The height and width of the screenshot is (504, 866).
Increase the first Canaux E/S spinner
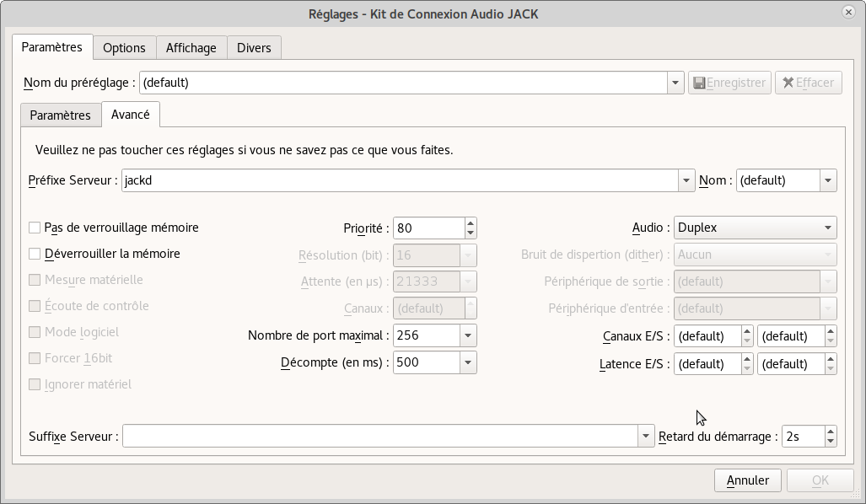click(747, 331)
